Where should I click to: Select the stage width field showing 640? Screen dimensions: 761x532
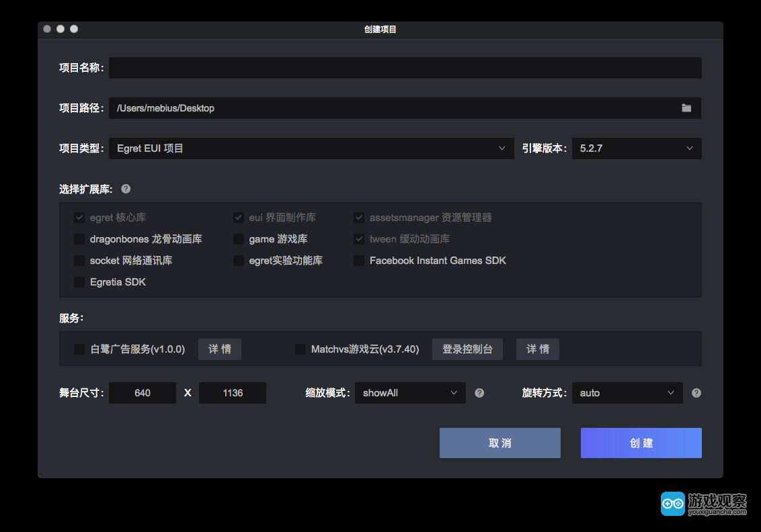pos(143,393)
